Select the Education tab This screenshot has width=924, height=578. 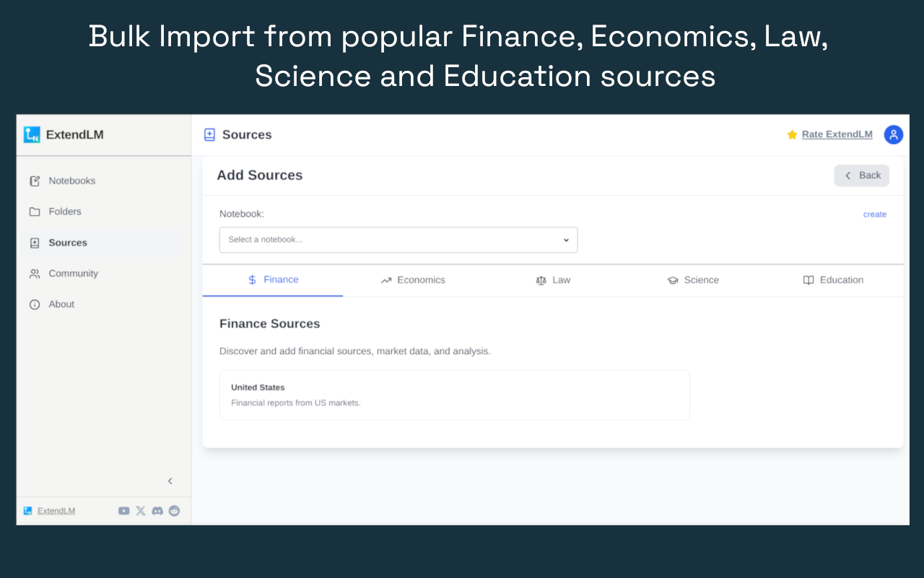coord(833,280)
